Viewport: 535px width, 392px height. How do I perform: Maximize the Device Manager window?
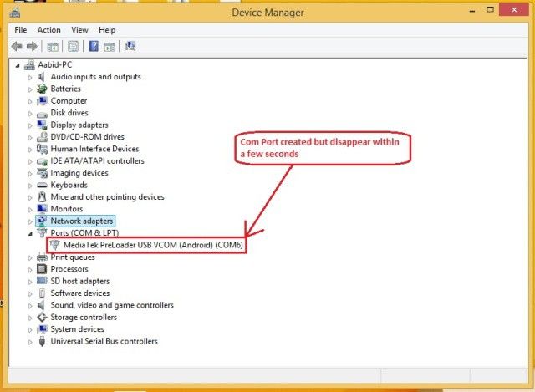click(490, 10)
